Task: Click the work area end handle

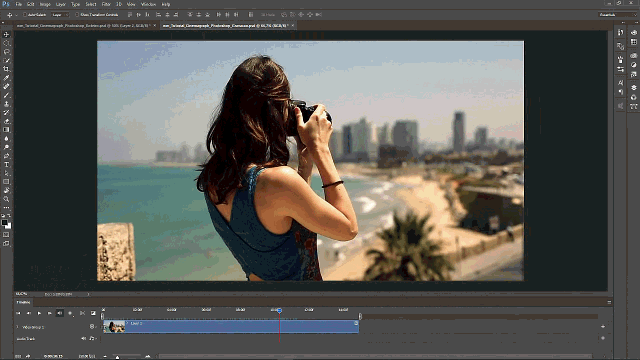Action: (360, 316)
